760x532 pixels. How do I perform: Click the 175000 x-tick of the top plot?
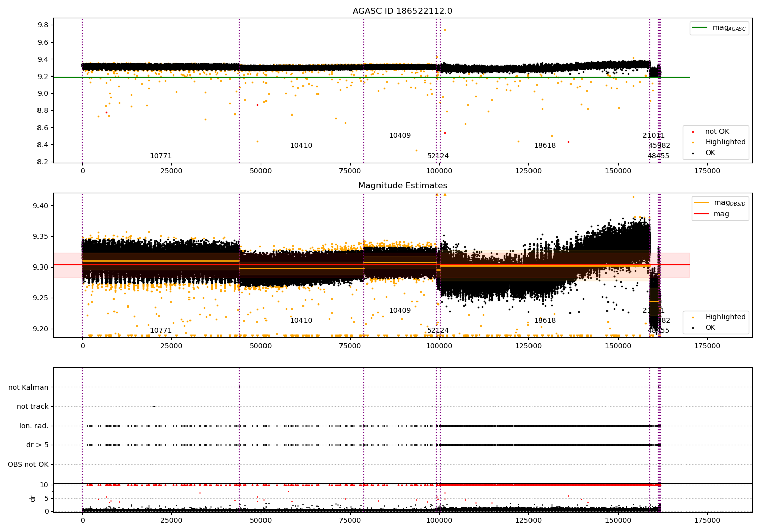coord(707,171)
